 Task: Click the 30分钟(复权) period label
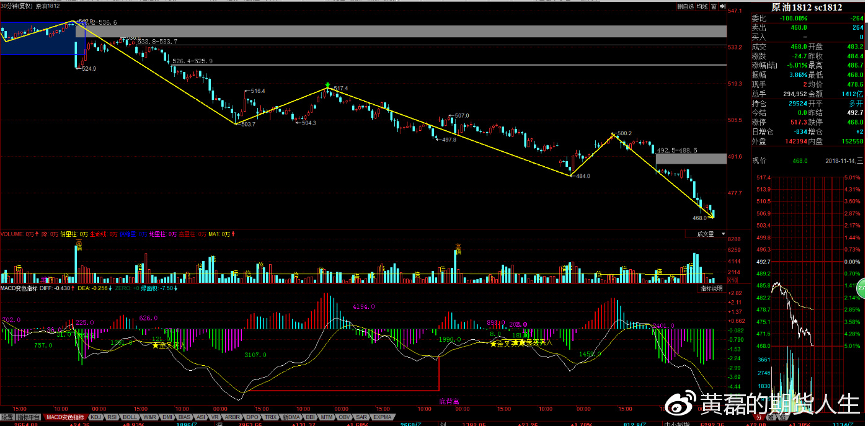point(16,6)
